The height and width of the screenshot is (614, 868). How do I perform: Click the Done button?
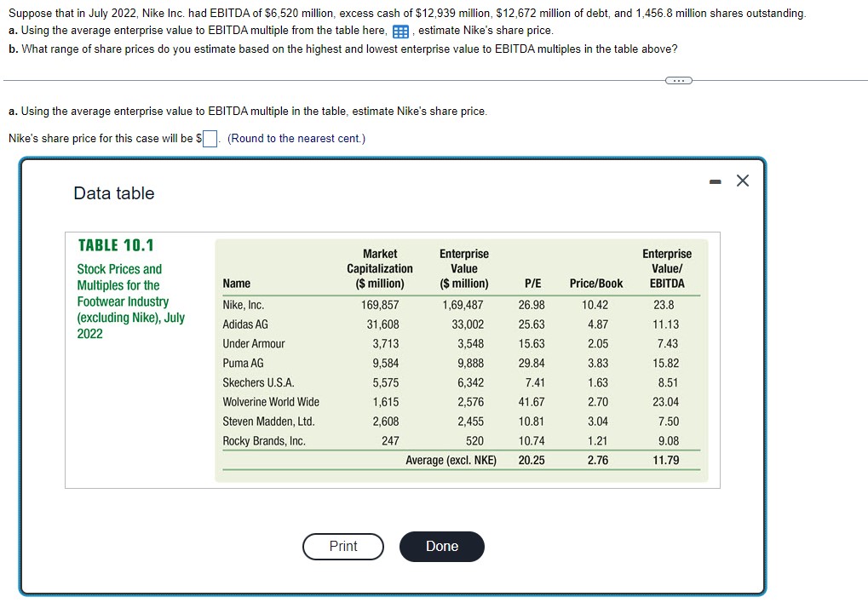click(x=441, y=547)
